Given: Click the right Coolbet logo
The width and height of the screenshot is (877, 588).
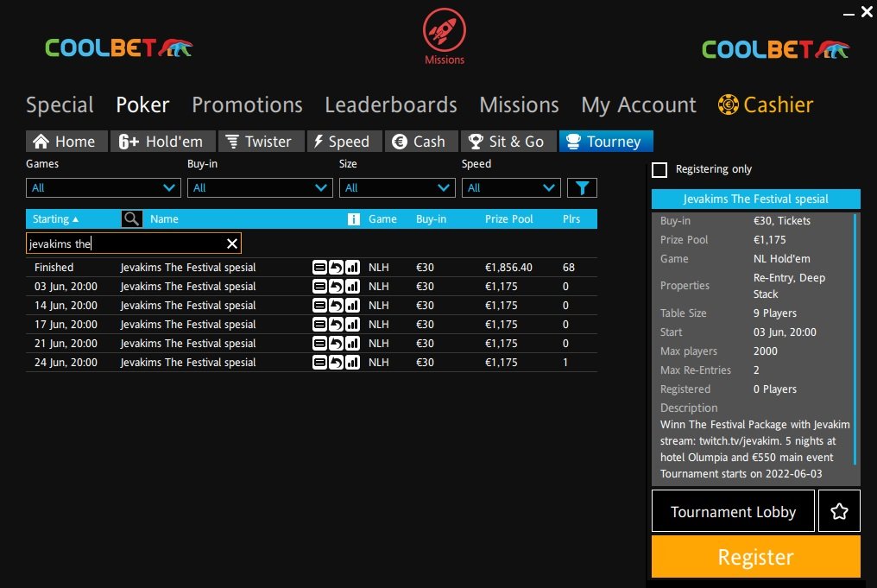Looking at the screenshot, I should click(776, 49).
